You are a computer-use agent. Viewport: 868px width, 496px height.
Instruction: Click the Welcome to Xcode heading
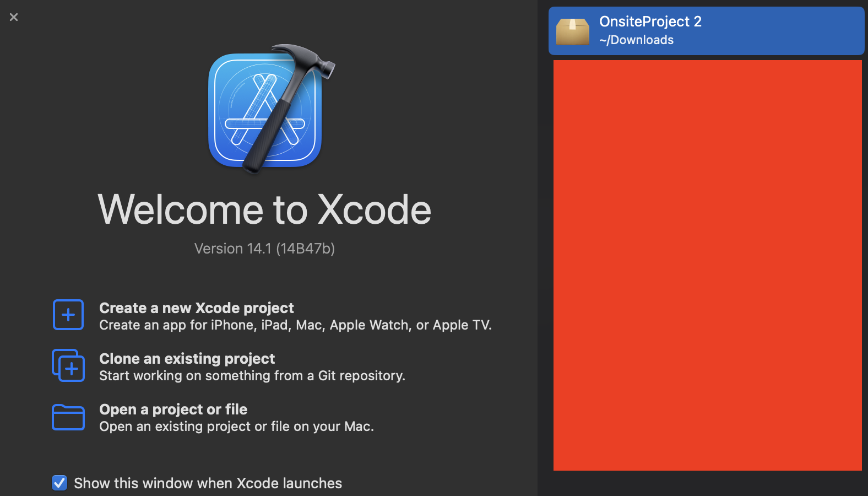(x=264, y=209)
